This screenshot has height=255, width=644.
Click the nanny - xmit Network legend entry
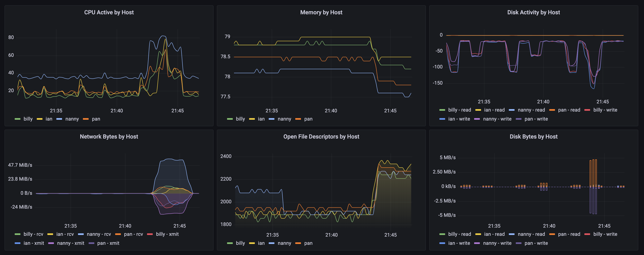(70, 243)
